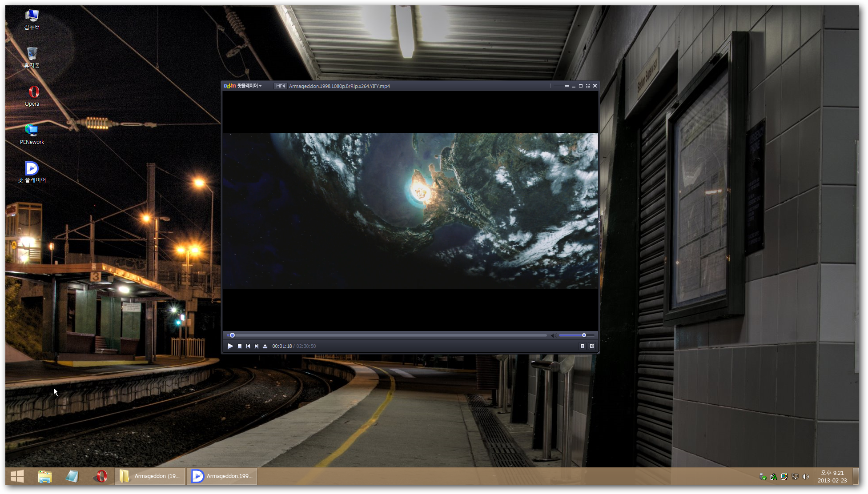Screen dimensions: 868x494
Task: Click the display settings tray icon
Action: coord(784,477)
